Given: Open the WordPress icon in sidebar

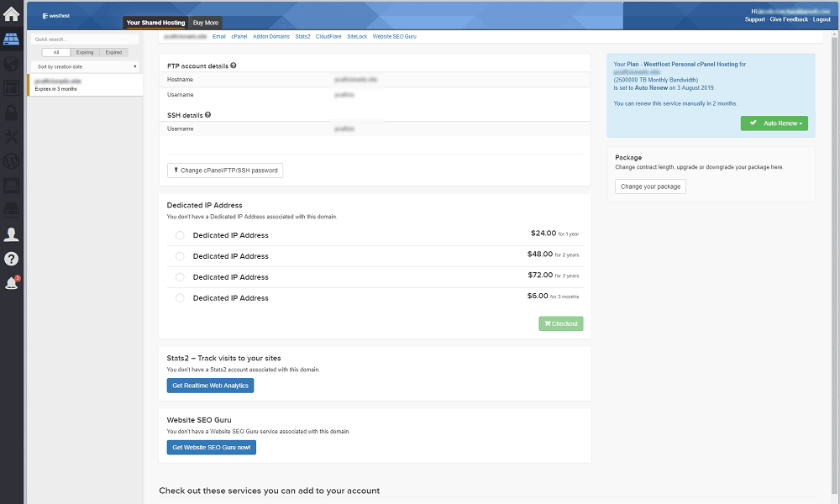Looking at the screenshot, I should tap(11, 161).
